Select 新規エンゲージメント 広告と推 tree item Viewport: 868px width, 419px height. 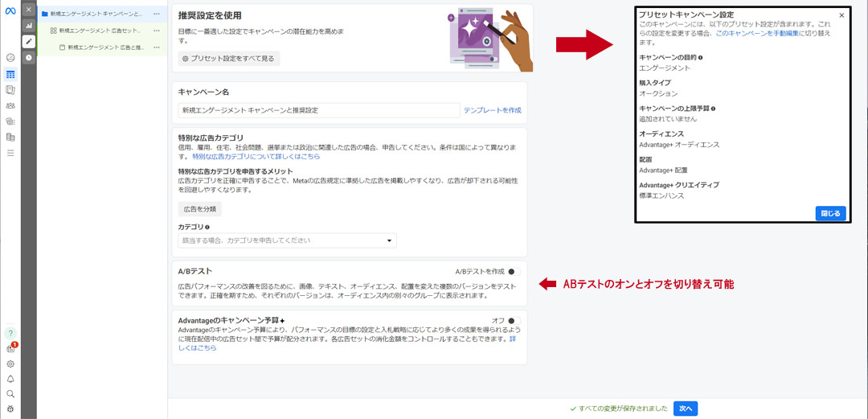tap(104, 47)
